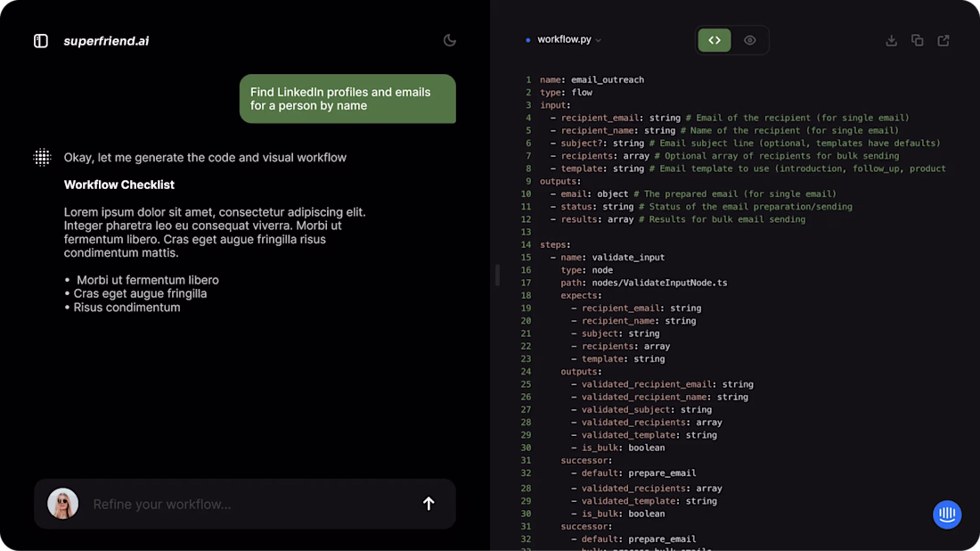The height and width of the screenshot is (551, 980).
Task: Click 'path: nodes/ValidateInputNode.ts' line
Action: tap(644, 283)
